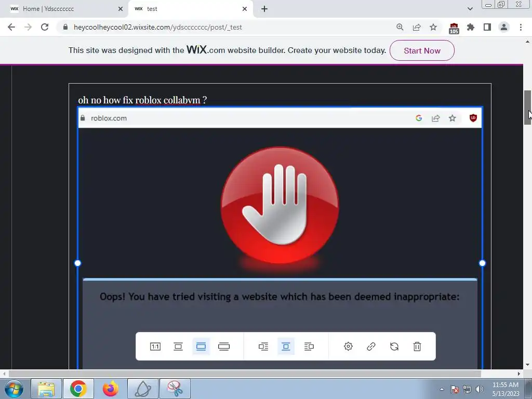The width and height of the screenshot is (532, 399).
Task: Launch Firefox from taskbar
Action: pos(110,389)
